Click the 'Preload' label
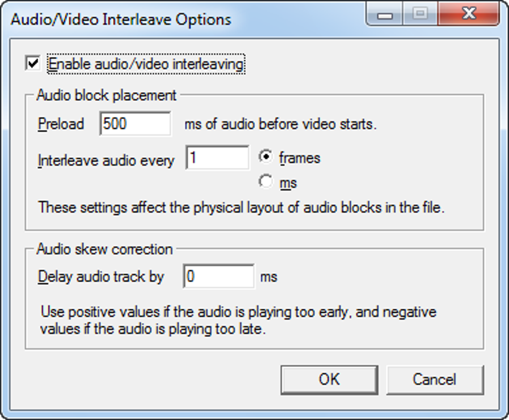Screen dimensions: 509x420 coord(61,124)
